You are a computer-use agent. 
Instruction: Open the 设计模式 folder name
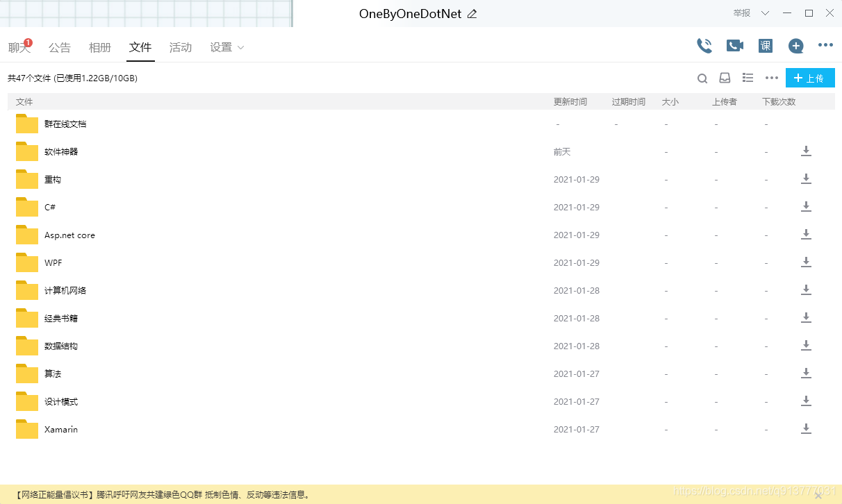tap(61, 401)
